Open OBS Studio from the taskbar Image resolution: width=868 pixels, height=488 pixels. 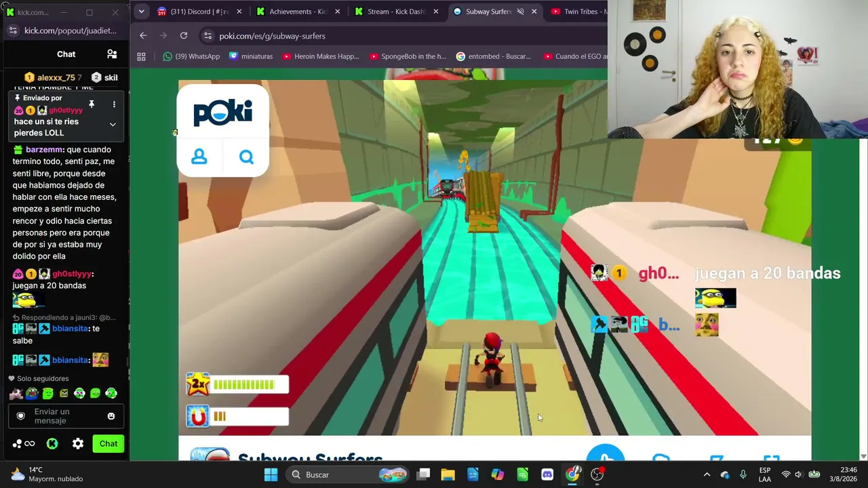[x=597, y=474]
